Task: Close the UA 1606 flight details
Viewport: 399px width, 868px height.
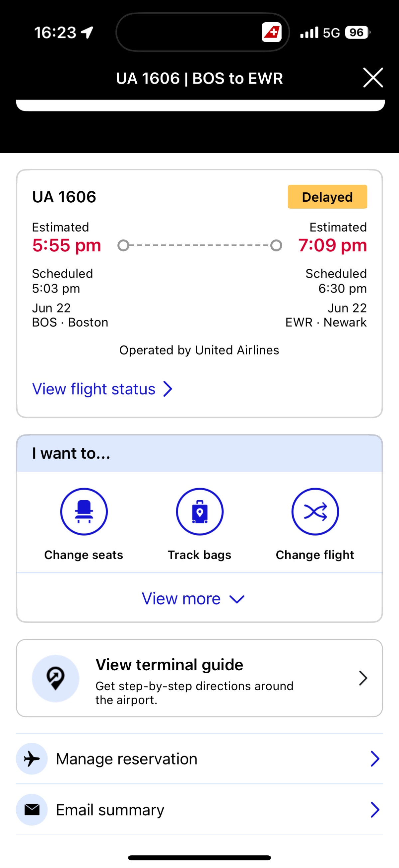Action: pos(373,78)
